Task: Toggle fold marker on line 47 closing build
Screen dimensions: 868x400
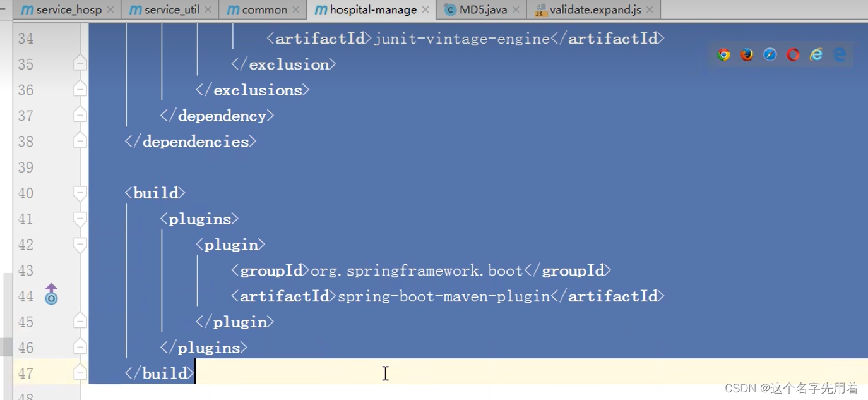Action: pyautogui.click(x=80, y=373)
